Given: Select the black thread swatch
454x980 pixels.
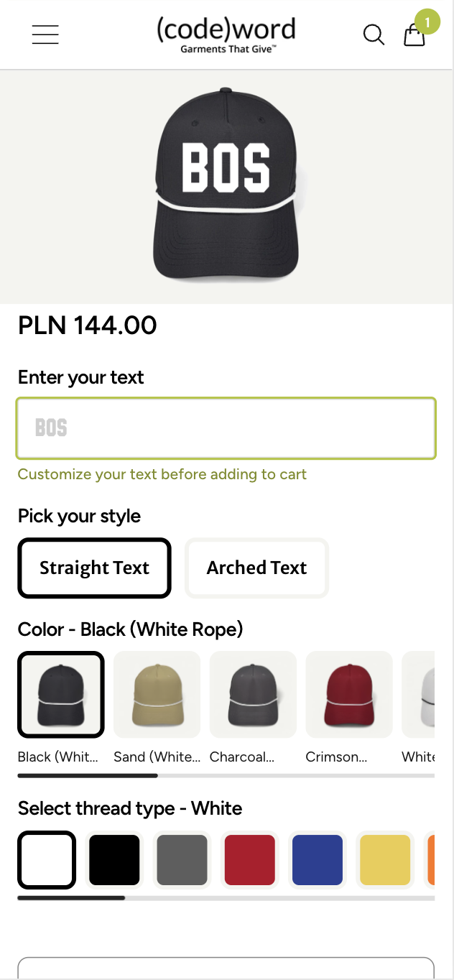Looking at the screenshot, I should point(114,859).
